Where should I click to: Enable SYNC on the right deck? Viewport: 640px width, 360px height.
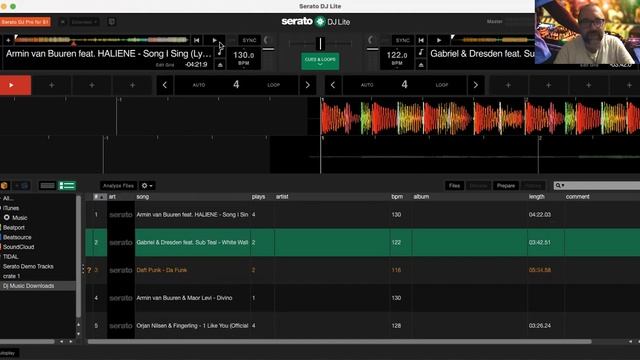(x=402, y=40)
